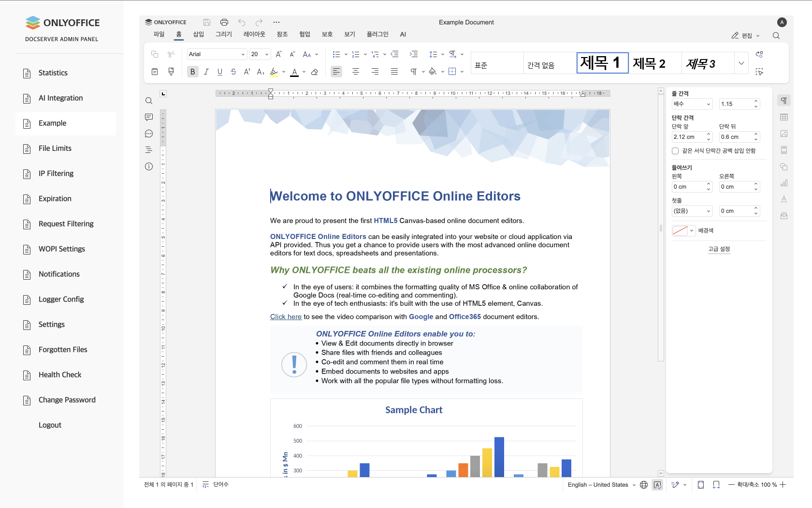
Task: Click the 고급 설정 advanced settings link
Action: click(719, 249)
